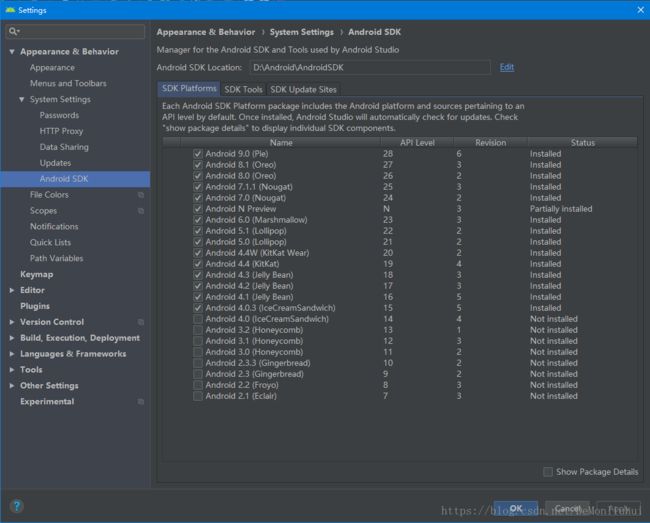The width and height of the screenshot is (650, 523).
Task: Open Passwords settings page
Action: [59, 115]
